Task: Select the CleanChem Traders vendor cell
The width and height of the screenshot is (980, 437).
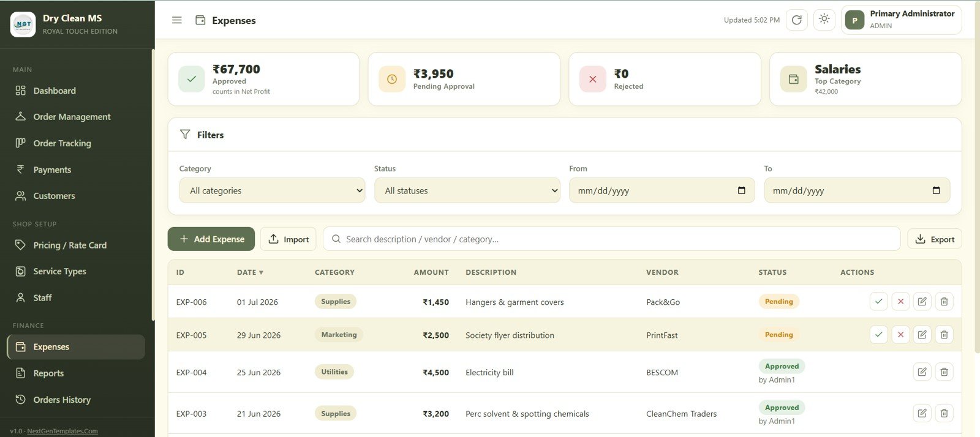Action: [x=681, y=414]
